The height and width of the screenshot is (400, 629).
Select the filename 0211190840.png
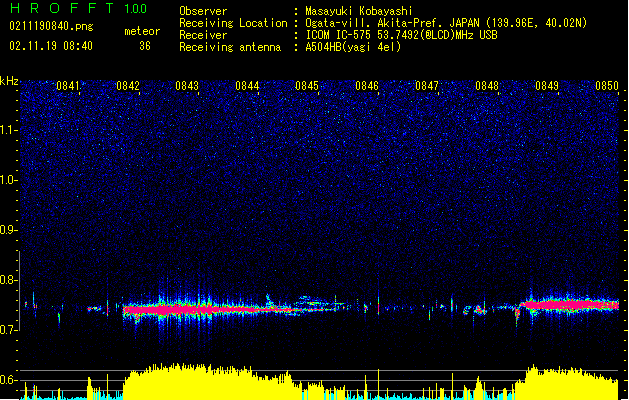pyautogui.click(x=51, y=27)
